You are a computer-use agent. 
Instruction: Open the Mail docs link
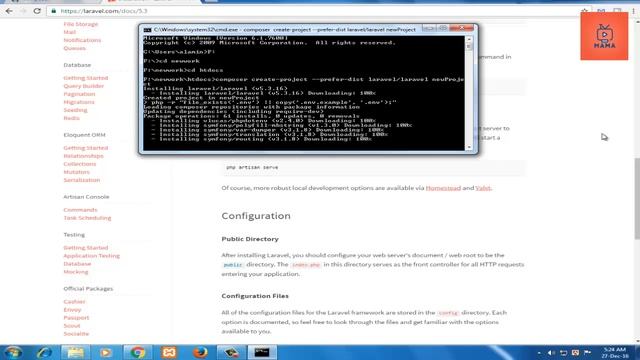(x=69, y=32)
